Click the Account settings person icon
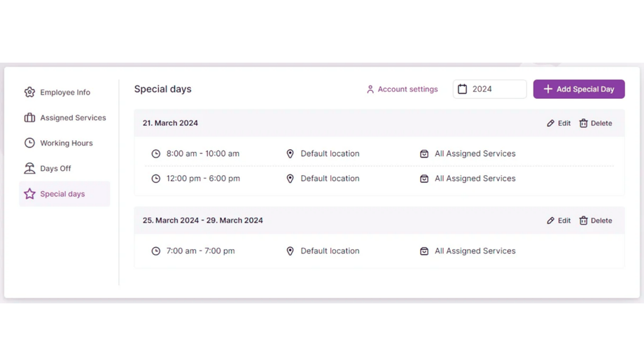 pos(370,90)
